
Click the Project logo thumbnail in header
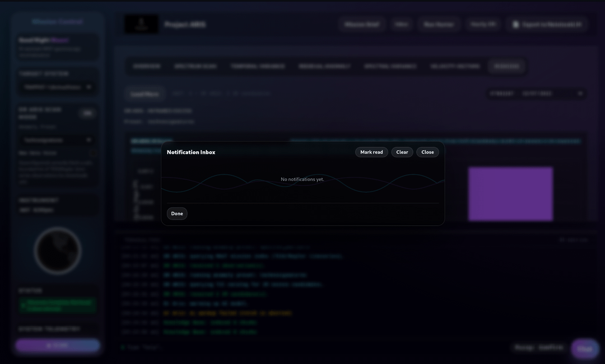(x=141, y=24)
